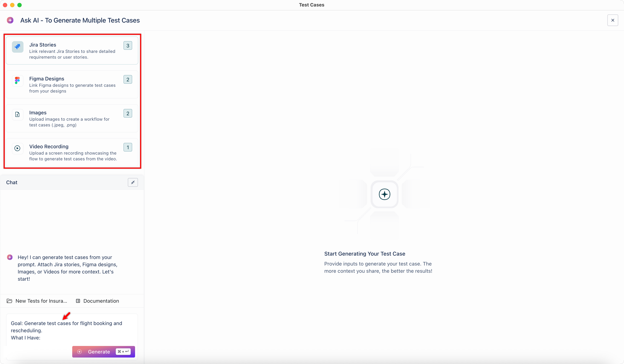Click the Images upload file icon
This screenshot has width=624, height=364.
pyautogui.click(x=18, y=114)
